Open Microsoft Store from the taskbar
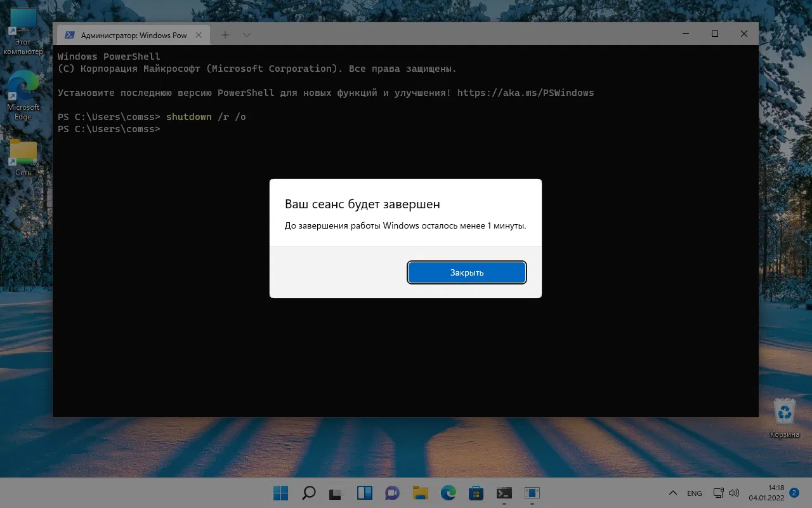Screen dimensions: 812x508 [476, 493]
